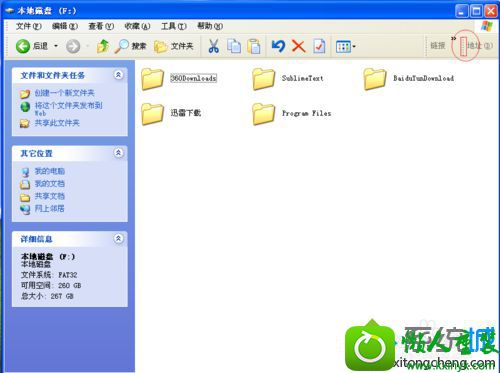Image resolution: width=500 pixels, height=373 pixels.
Task: Click the Cut scissors icon
Action: 214,46
